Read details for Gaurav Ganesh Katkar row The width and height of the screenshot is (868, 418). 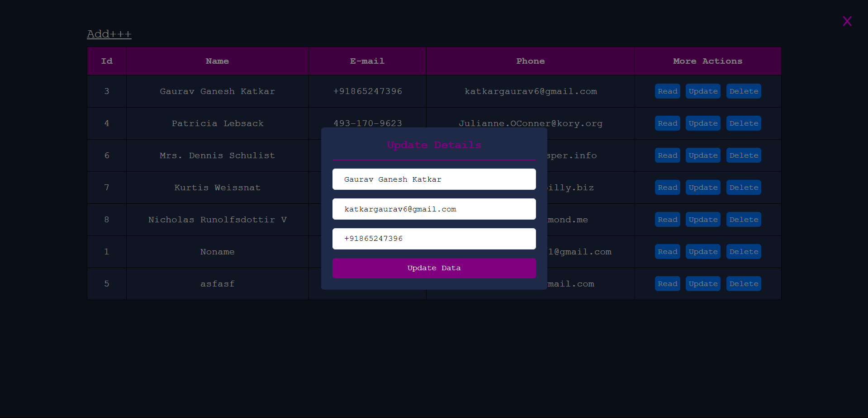[x=667, y=91]
